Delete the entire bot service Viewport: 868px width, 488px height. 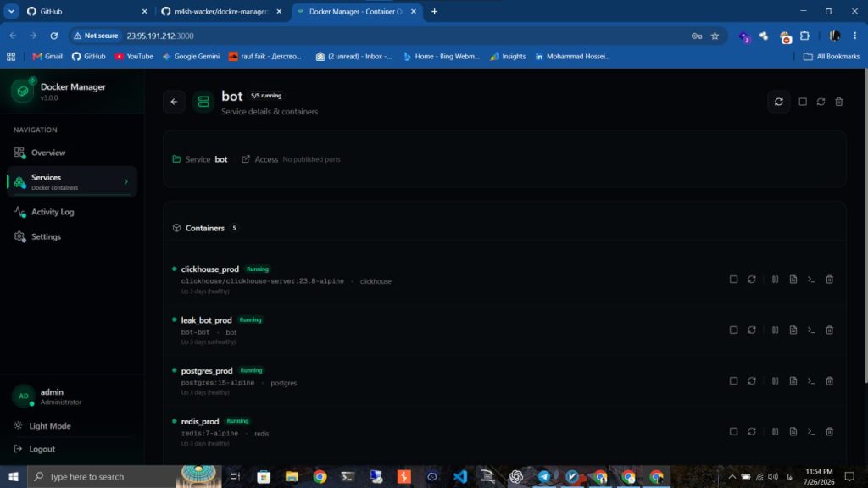(839, 102)
